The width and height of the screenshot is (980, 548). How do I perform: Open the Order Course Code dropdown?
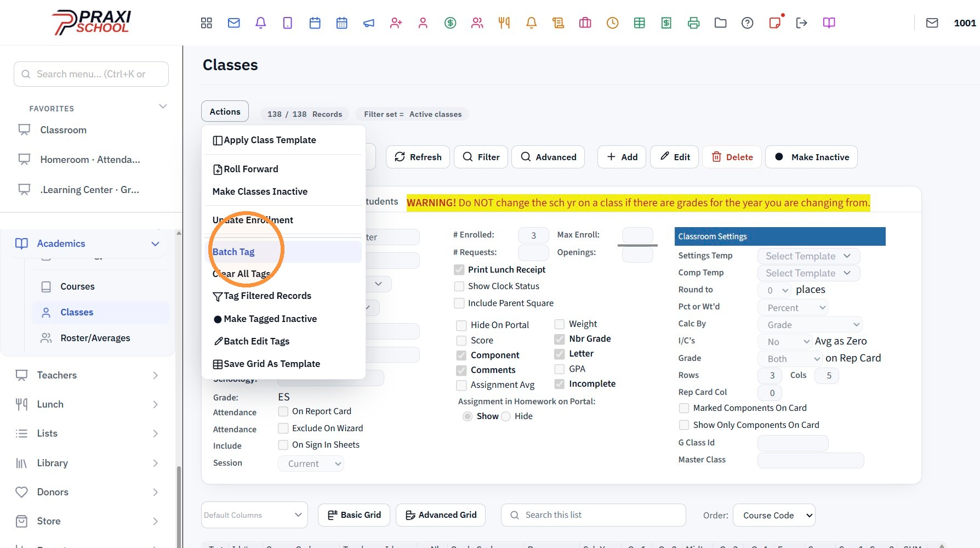[774, 516]
